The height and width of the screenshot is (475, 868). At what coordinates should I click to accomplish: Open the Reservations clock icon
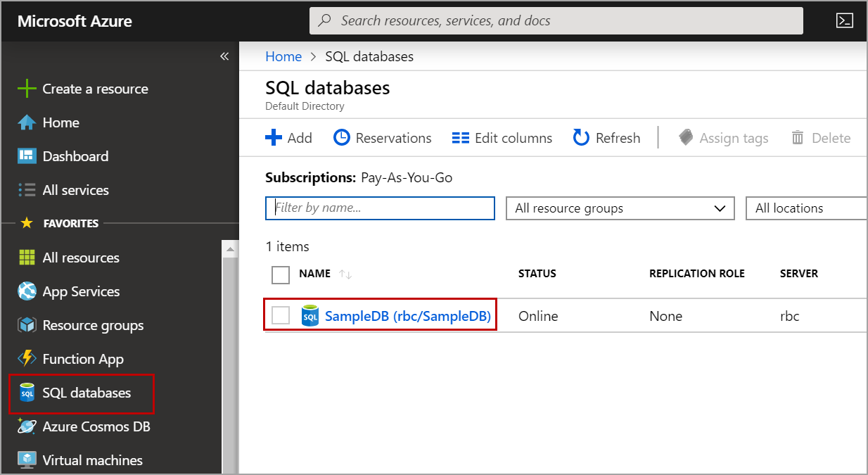pos(342,138)
